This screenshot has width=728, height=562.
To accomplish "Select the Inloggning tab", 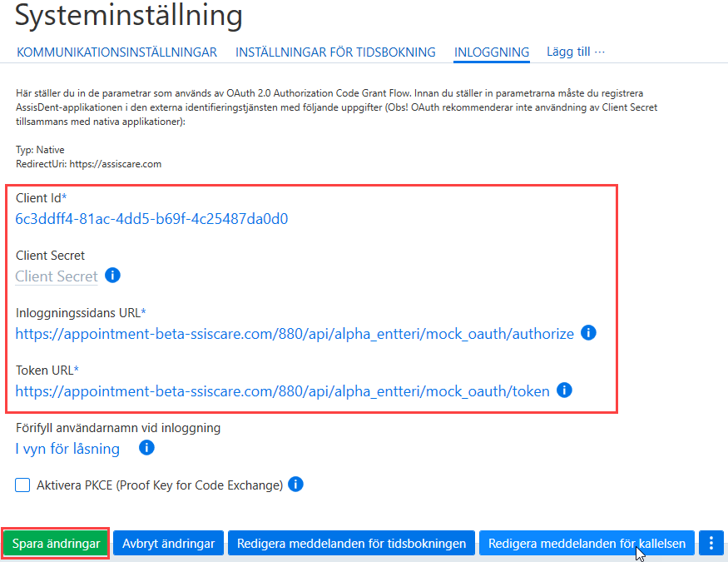I will click(x=491, y=52).
